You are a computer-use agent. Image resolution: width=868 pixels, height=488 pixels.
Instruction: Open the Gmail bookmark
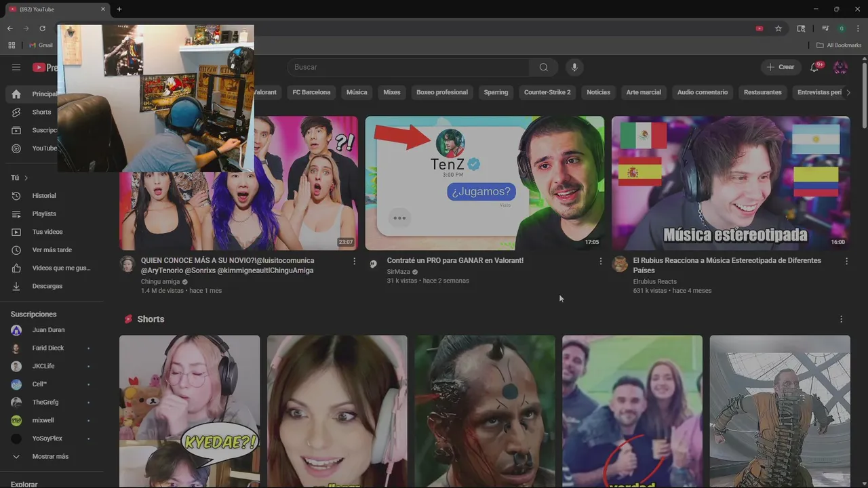click(x=41, y=45)
